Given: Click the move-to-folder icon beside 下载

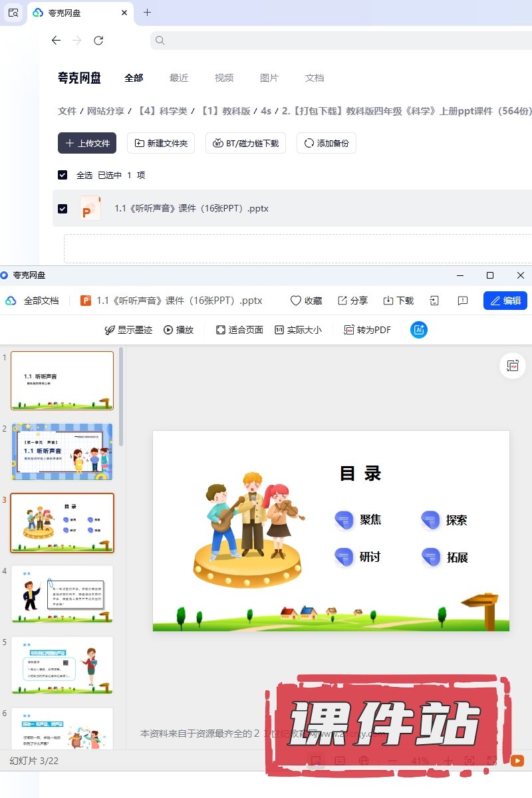Looking at the screenshot, I should pyautogui.click(x=434, y=301).
